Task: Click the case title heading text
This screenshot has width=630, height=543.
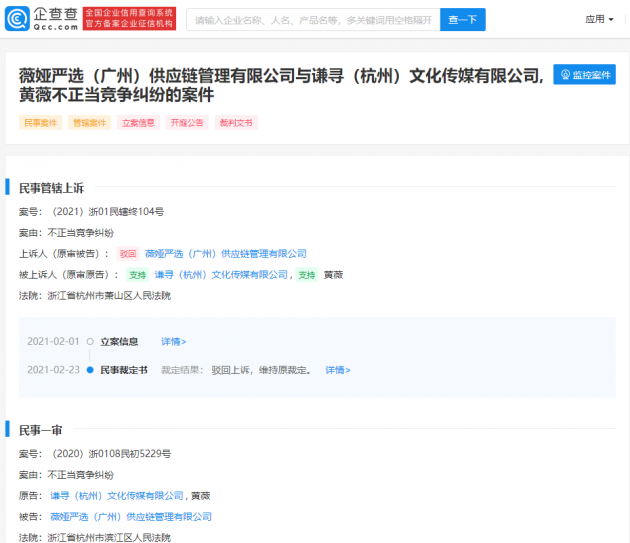Action: coord(281,85)
